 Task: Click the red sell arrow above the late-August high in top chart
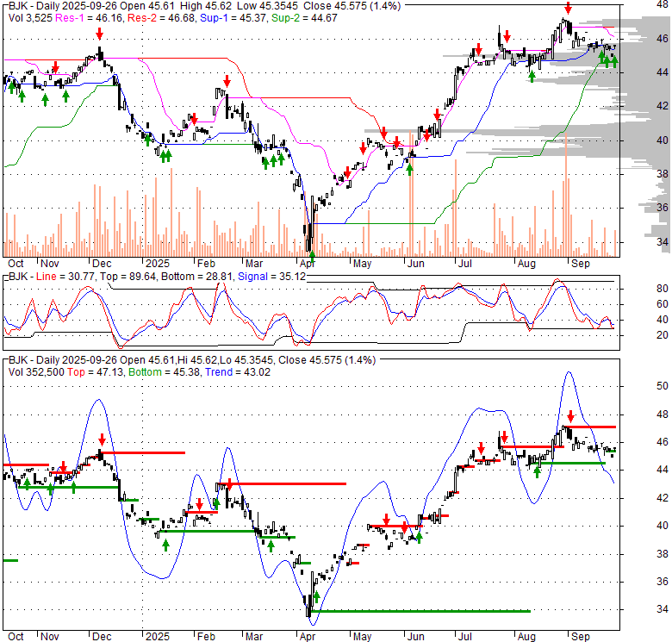pos(568,8)
